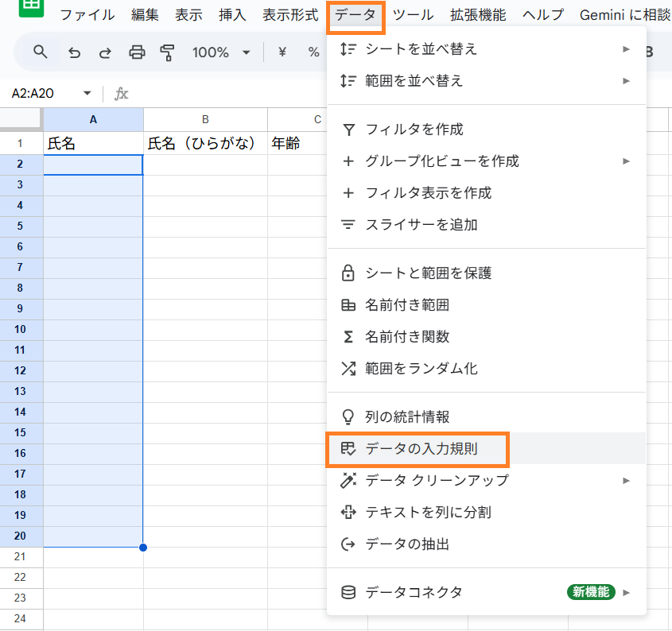Click the redo arrow icon
The width and height of the screenshot is (672, 631).
click(105, 52)
